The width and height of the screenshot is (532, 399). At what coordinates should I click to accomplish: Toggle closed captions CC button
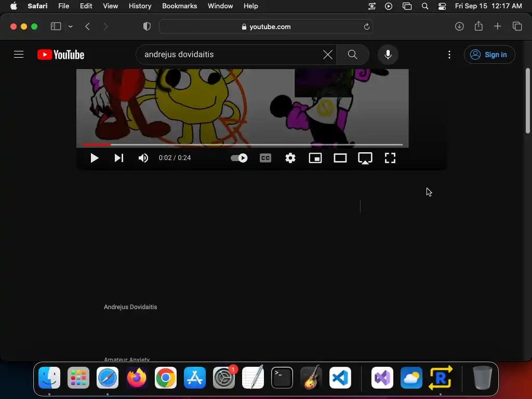265,158
